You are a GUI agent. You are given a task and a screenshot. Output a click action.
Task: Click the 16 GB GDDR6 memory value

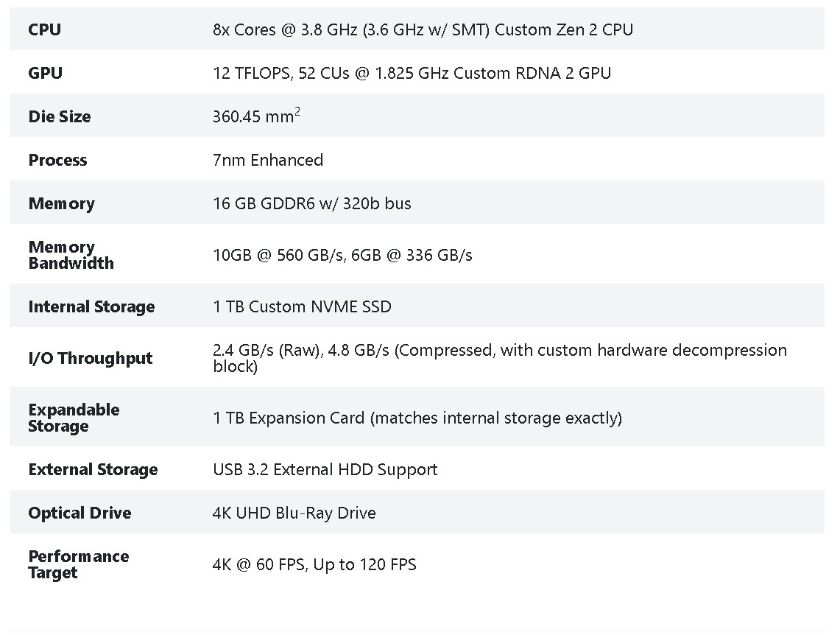pos(311,203)
